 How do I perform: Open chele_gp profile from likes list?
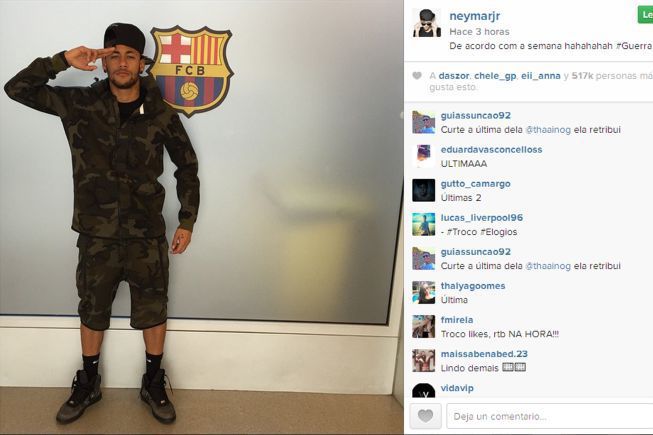[x=495, y=76]
